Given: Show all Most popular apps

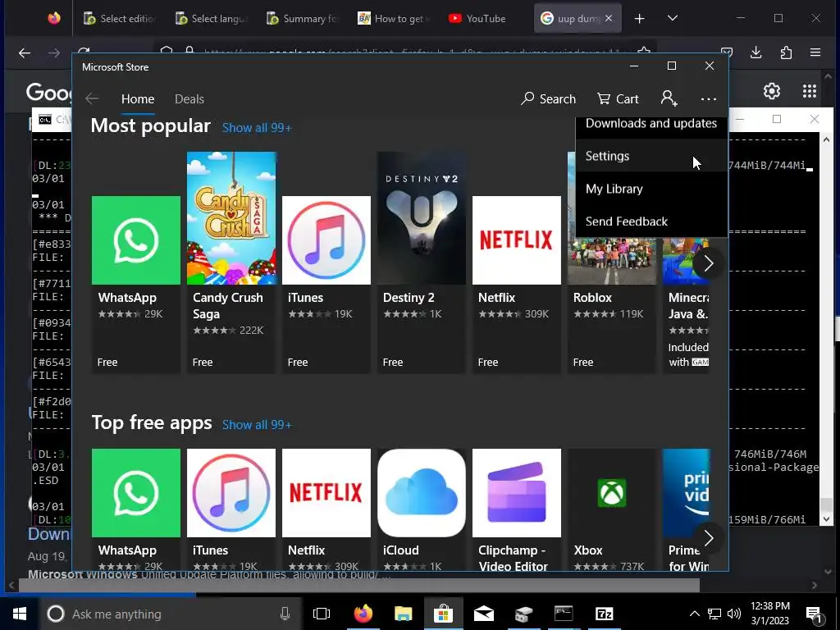Looking at the screenshot, I should (257, 128).
